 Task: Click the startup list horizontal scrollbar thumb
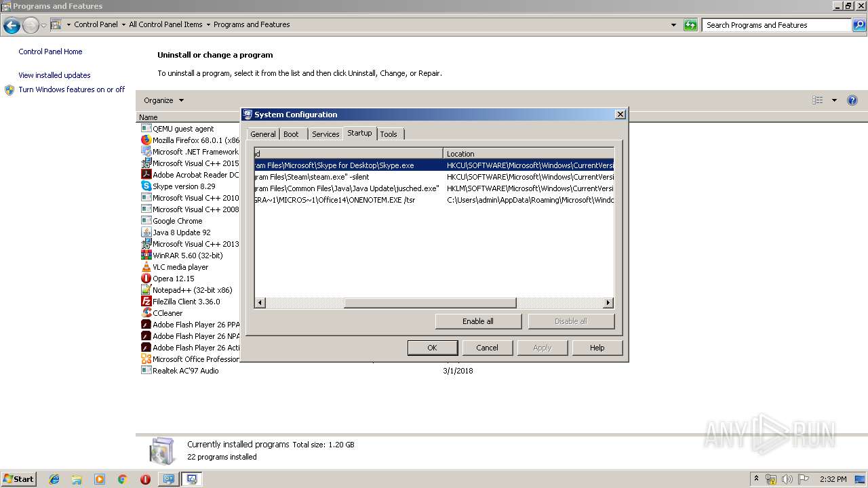430,303
